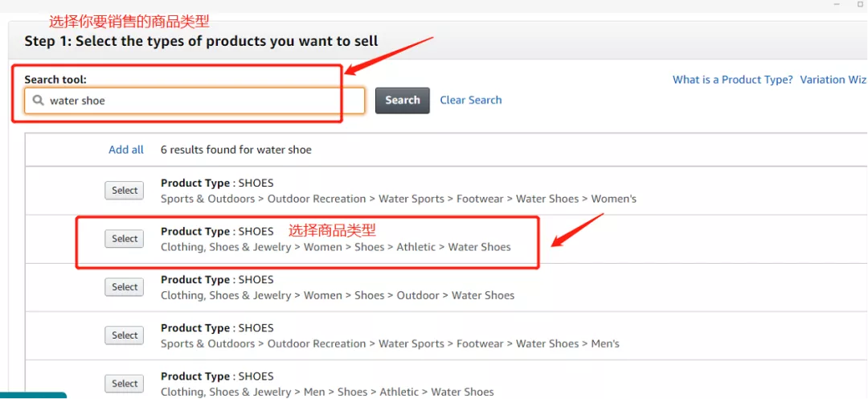Select Water Sports Footwear Men's product type
Screen dimensions: 868x399
click(125, 335)
